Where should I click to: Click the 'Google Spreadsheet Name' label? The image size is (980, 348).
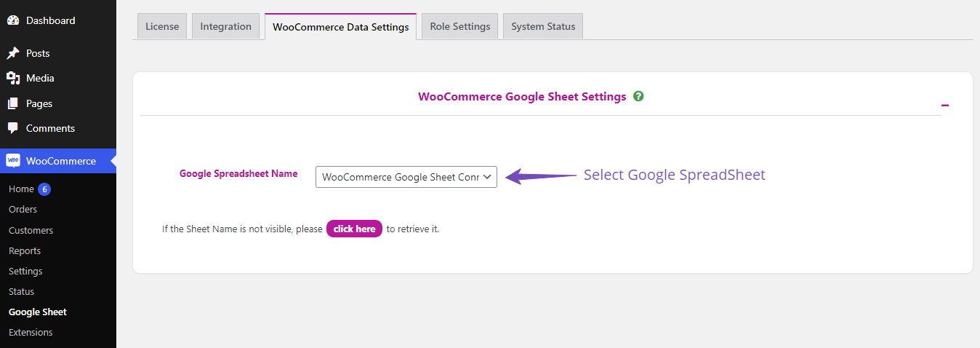(238, 173)
